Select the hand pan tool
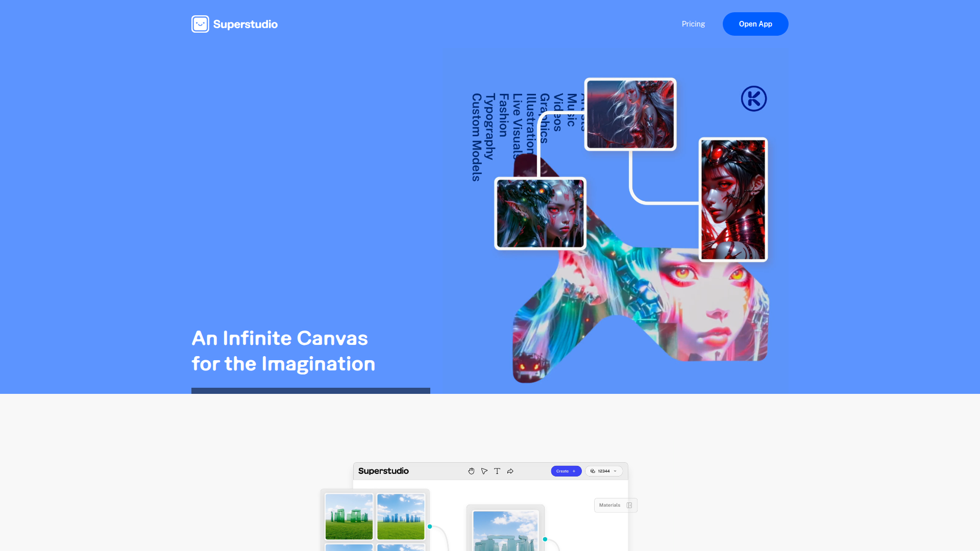980x551 pixels. coord(471,471)
